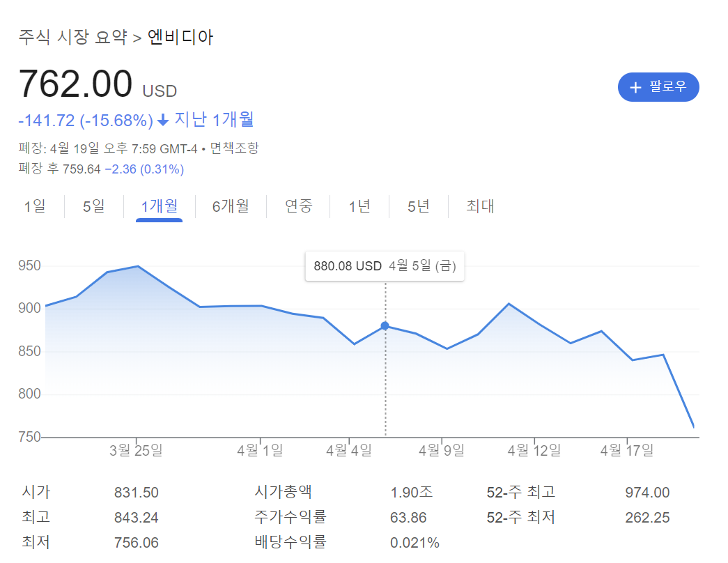Screen dimensions: 728x563
Task: Select the blue data point on the chart
Action: (384, 325)
